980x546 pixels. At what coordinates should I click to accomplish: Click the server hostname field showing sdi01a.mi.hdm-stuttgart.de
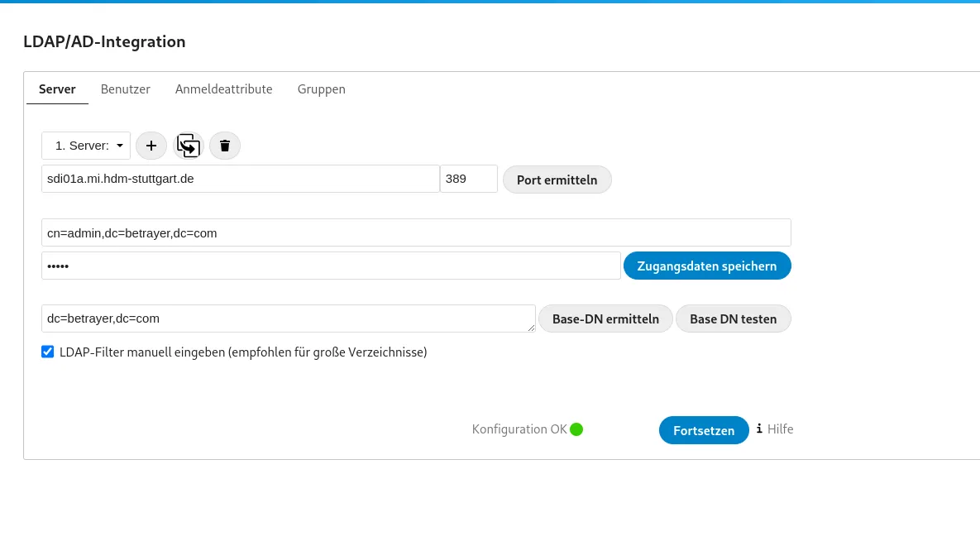click(240, 178)
